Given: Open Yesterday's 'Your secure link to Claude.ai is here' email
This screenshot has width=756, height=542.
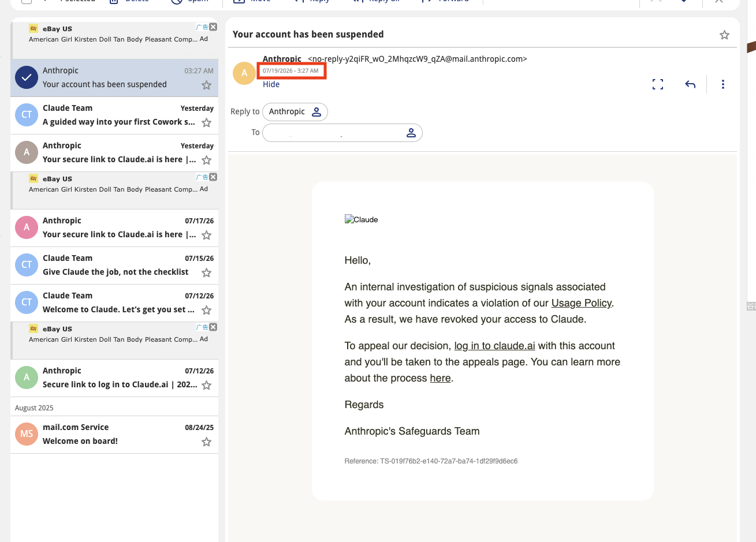Looking at the screenshot, I should point(114,153).
